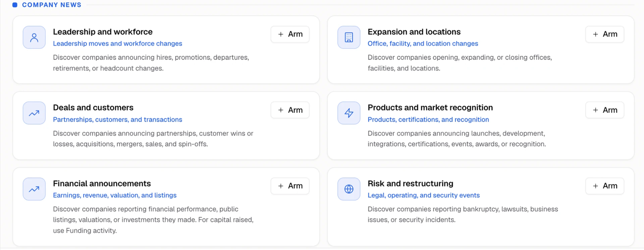Open 'Earnings, revenue, valuation, and listings' link
Image resolution: width=644 pixels, height=250 pixels.
pos(115,196)
